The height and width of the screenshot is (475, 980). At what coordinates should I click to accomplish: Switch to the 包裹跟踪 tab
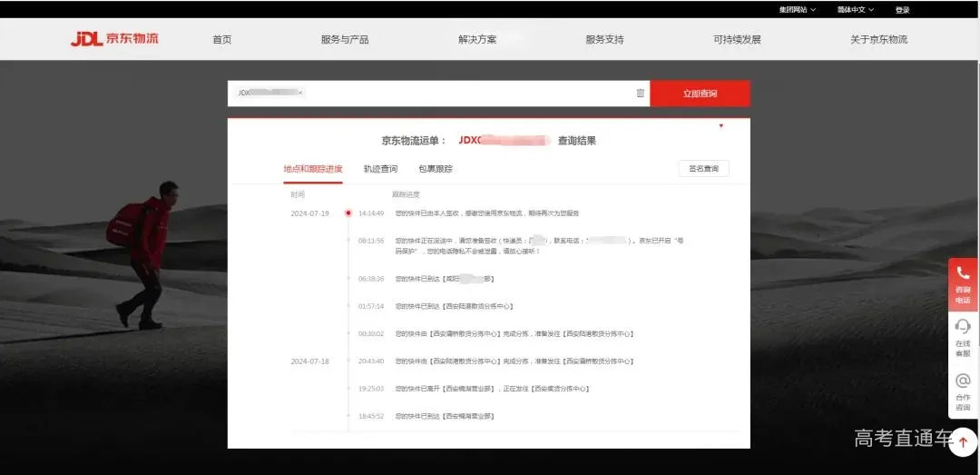coord(436,169)
